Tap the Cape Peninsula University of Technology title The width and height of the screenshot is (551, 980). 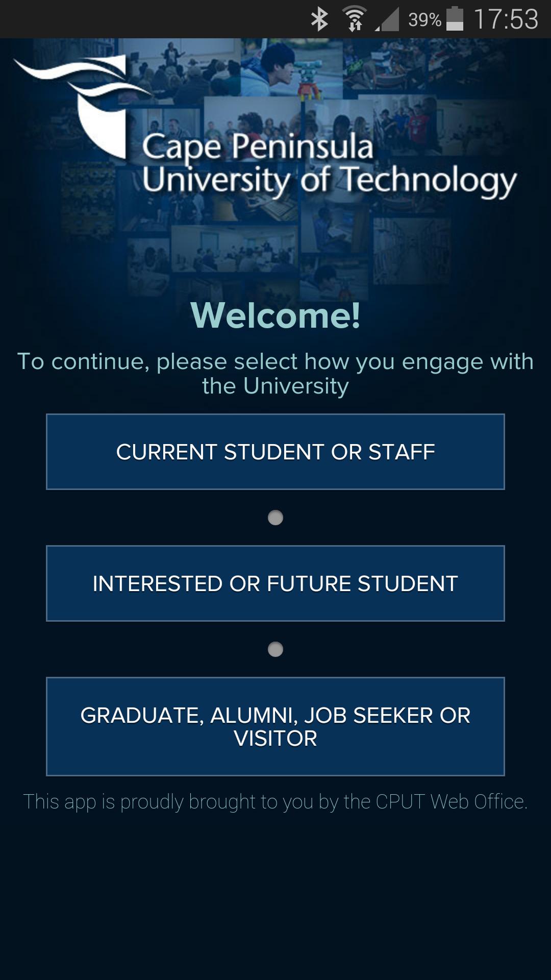coord(329,163)
